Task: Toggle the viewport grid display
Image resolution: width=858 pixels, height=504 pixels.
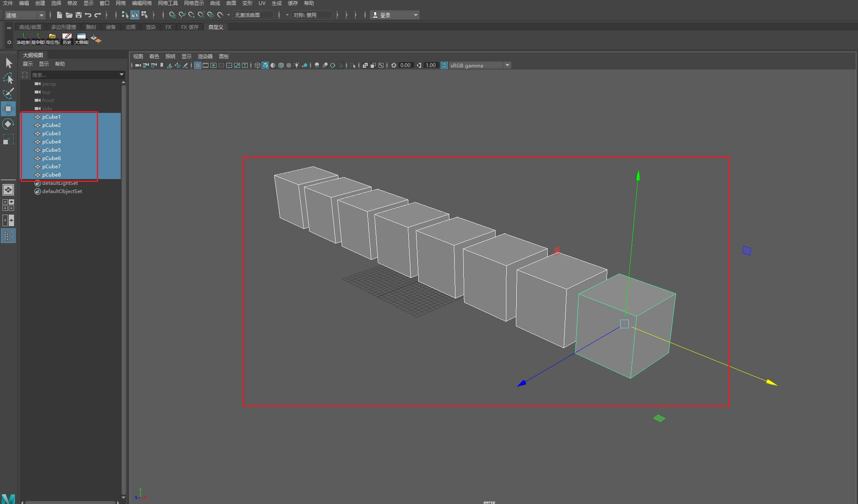Action: click(198, 65)
